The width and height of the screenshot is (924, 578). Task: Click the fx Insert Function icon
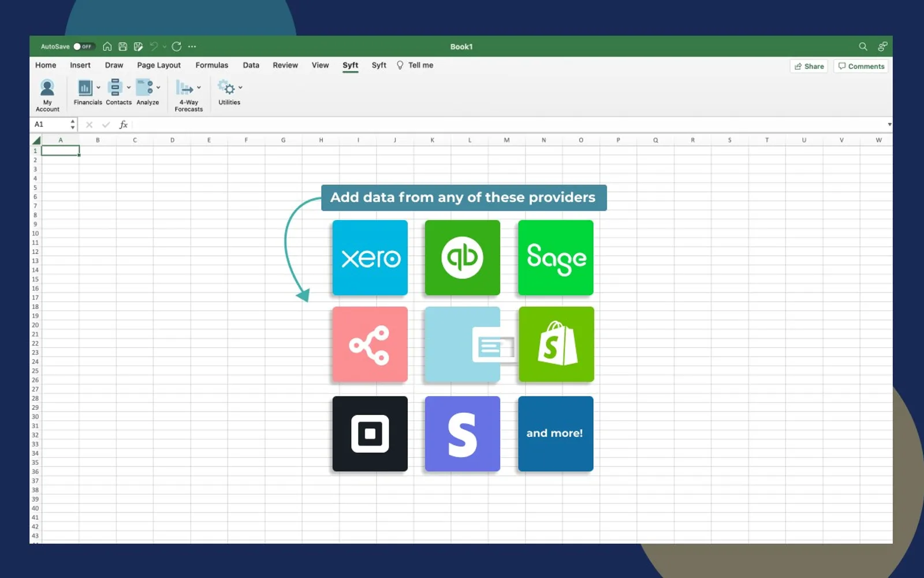123,125
